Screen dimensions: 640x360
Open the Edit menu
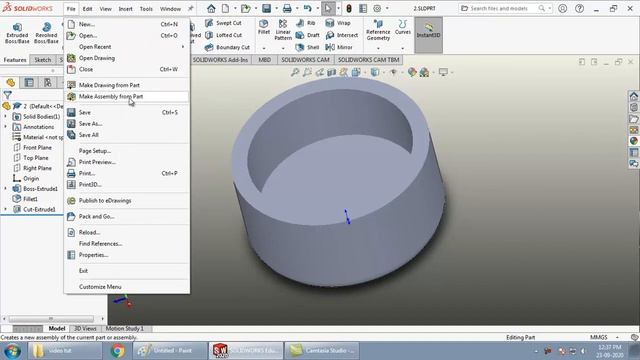(x=87, y=9)
